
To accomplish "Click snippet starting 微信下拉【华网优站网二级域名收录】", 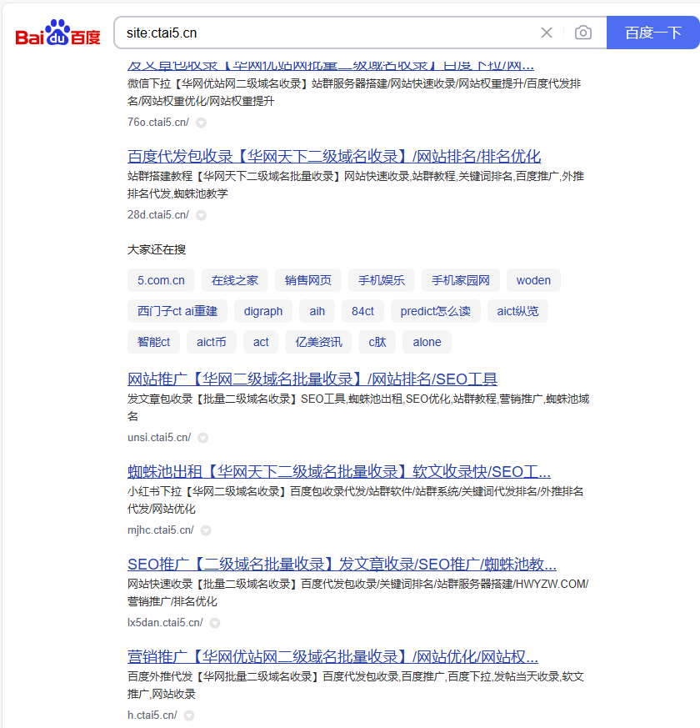I will 354,93.
